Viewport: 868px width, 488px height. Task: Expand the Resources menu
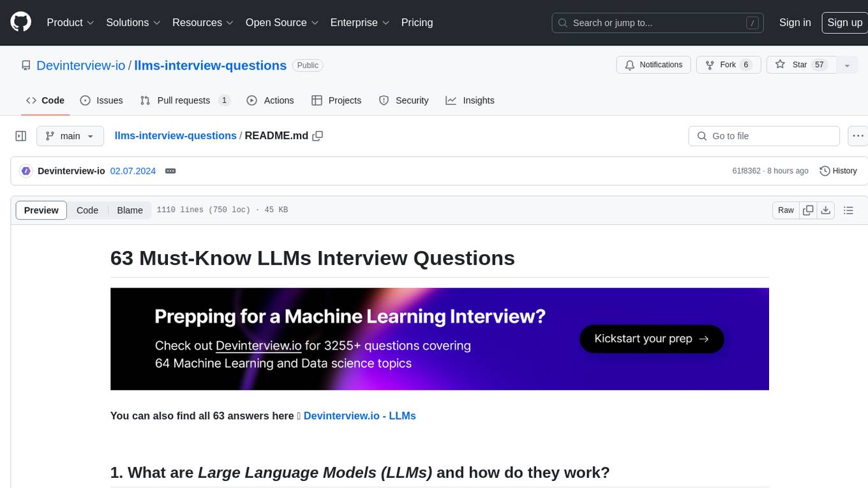tap(202, 22)
